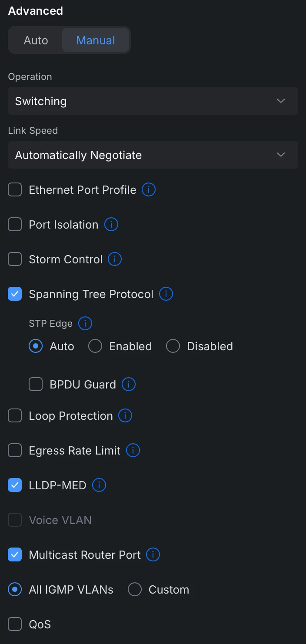Enable the Port Isolation checkbox
The height and width of the screenshot is (644, 306).
(x=15, y=225)
